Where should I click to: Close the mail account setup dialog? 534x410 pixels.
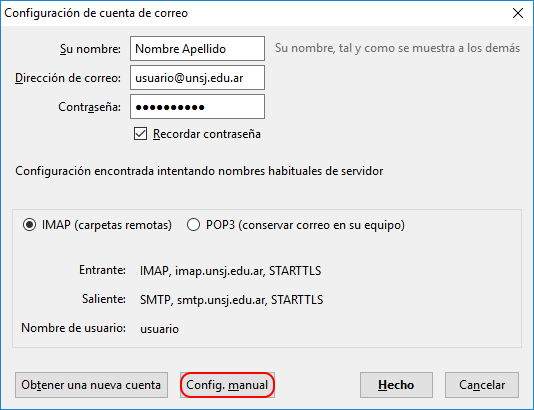pos(518,13)
